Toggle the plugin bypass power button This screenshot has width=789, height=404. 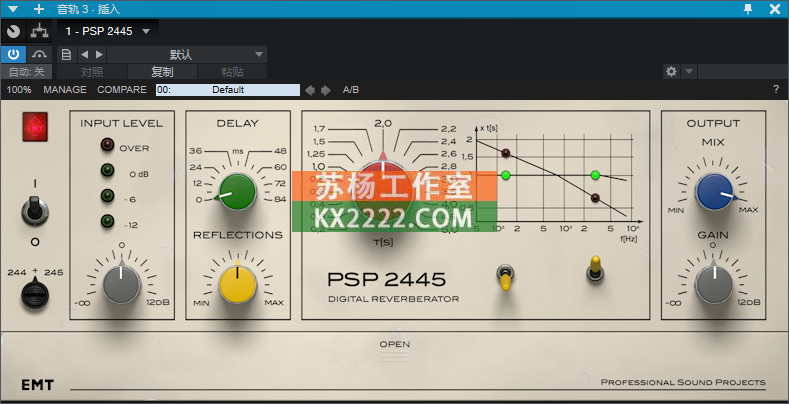[13, 54]
